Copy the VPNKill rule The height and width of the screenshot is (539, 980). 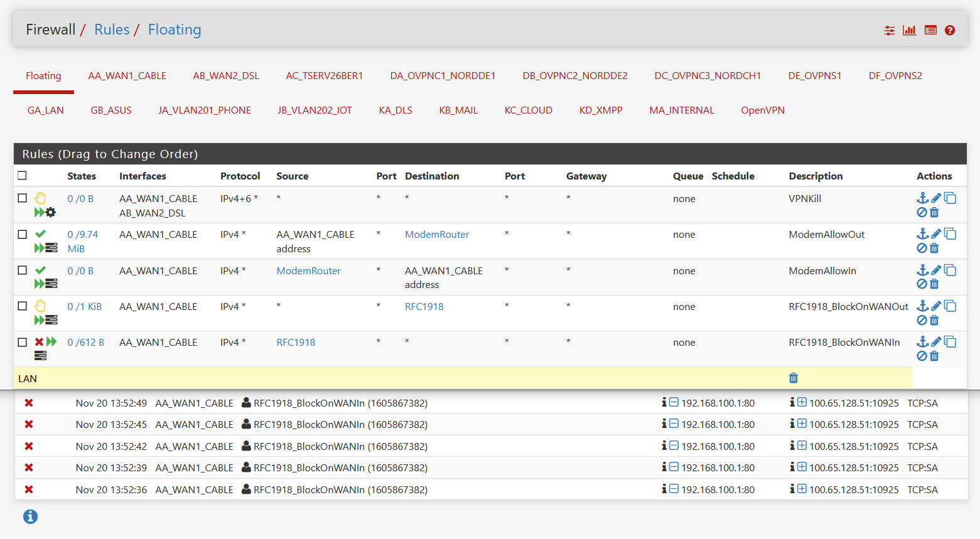click(950, 198)
